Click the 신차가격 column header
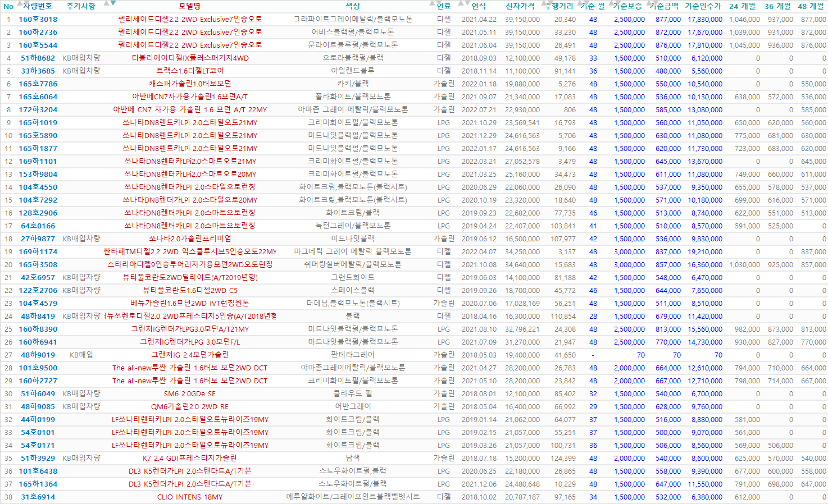The image size is (828, 504). tap(520, 6)
